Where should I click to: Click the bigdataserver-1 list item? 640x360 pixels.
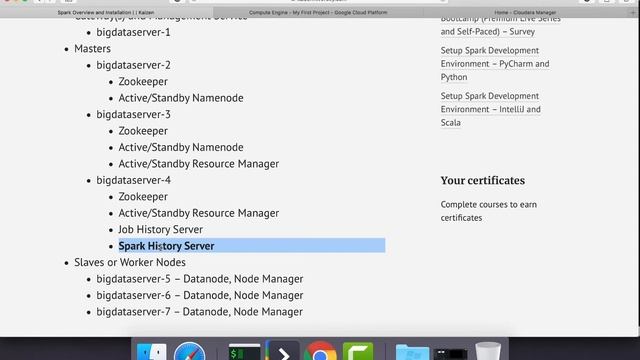pyautogui.click(x=133, y=32)
